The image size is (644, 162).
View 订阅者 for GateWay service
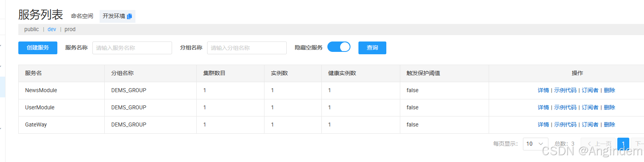pos(590,125)
